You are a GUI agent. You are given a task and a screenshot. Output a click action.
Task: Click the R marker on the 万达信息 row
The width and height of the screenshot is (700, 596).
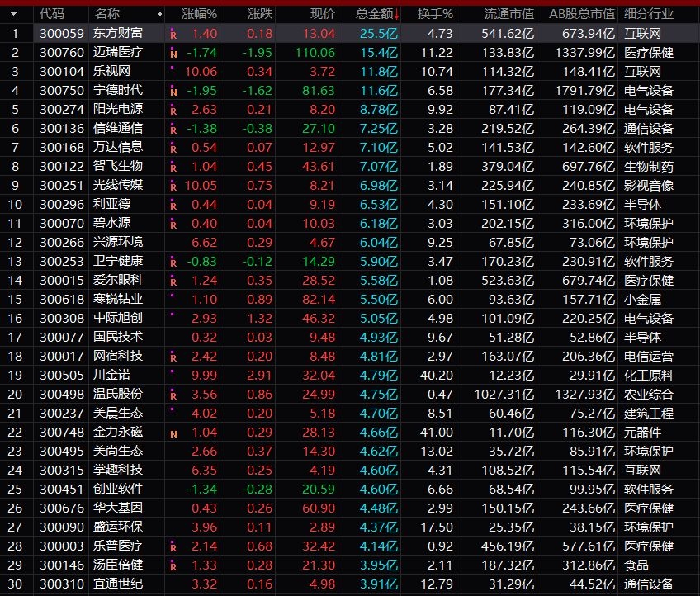173,149
